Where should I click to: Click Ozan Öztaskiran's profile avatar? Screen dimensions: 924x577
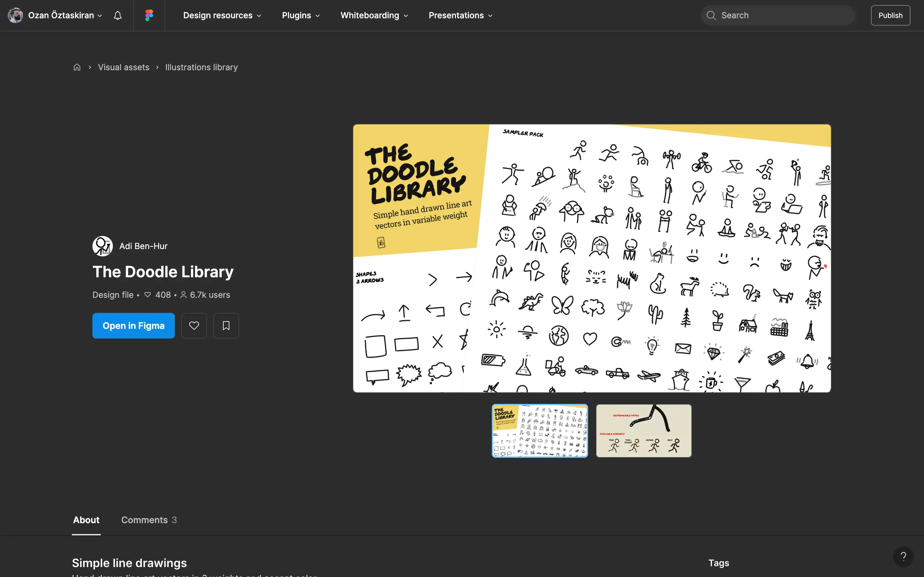click(15, 15)
